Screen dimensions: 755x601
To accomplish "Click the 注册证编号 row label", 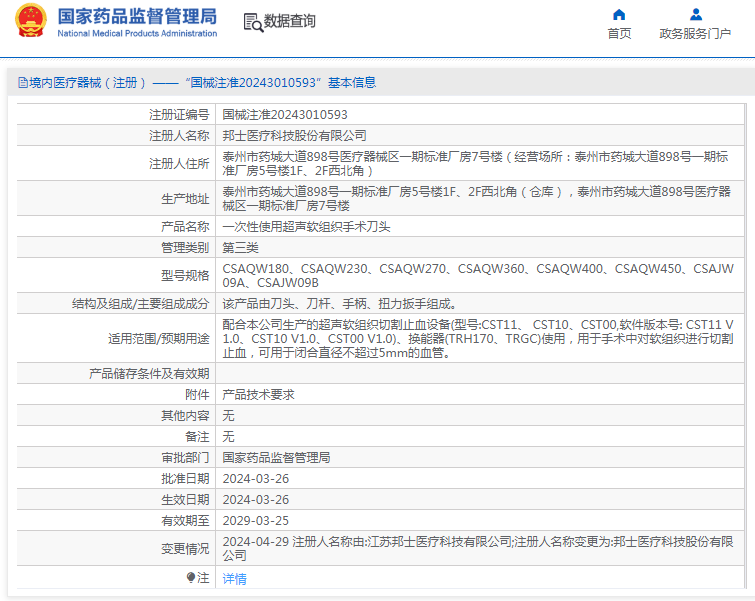I will coord(179,115).
